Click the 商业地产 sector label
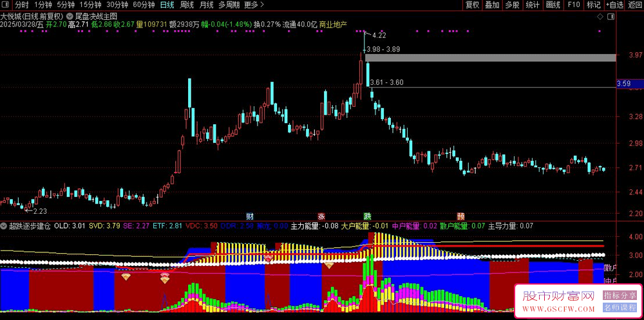644x320 pixels. click(333, 24)
